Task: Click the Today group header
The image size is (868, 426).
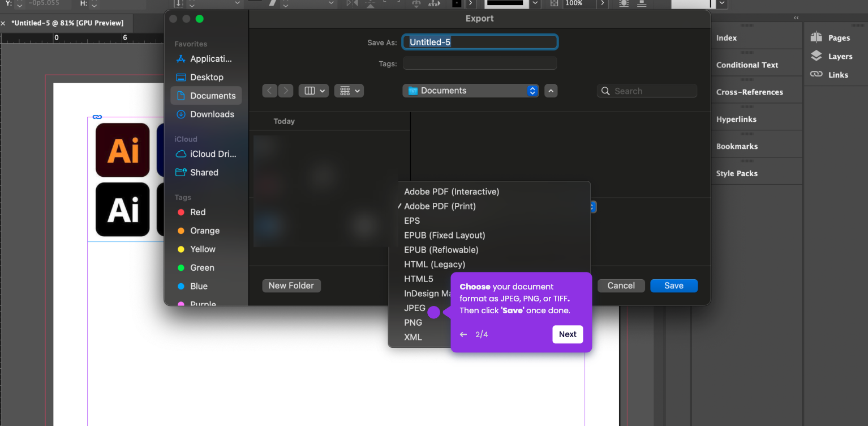Action: pos(284,121)
